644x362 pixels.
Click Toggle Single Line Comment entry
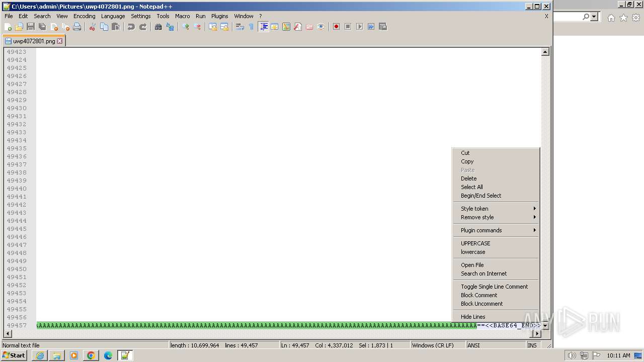point(496,287)
